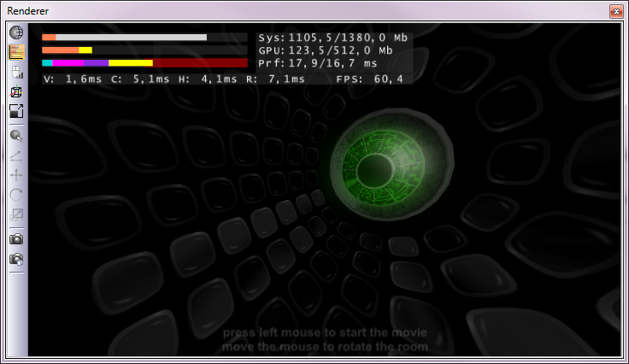Toggle the highlighted statistics overlay button

tap(16, 52)
